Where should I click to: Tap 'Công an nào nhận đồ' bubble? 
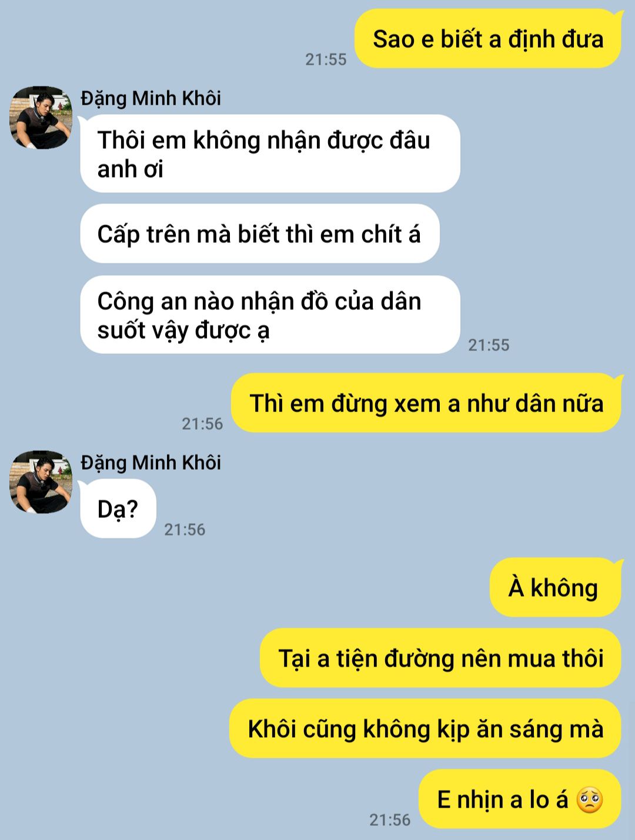tap(270, 314)
